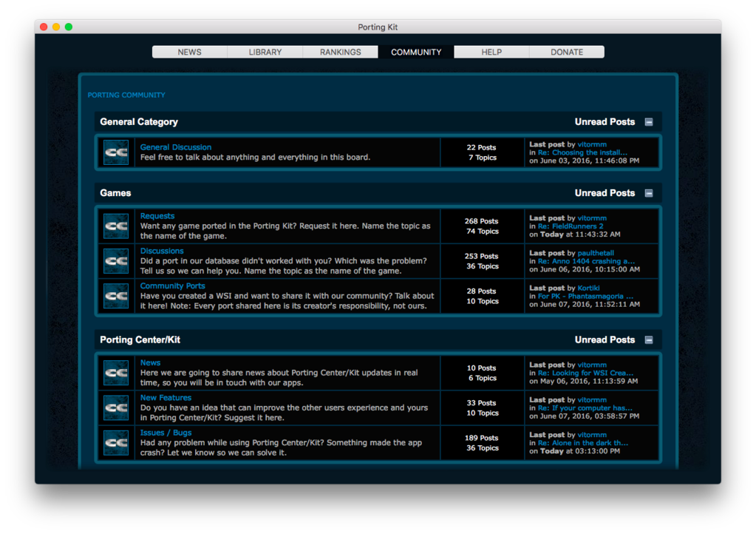Open the Community Ports board
This screenshot has height=534, width=756.
[x=173, y=286]
